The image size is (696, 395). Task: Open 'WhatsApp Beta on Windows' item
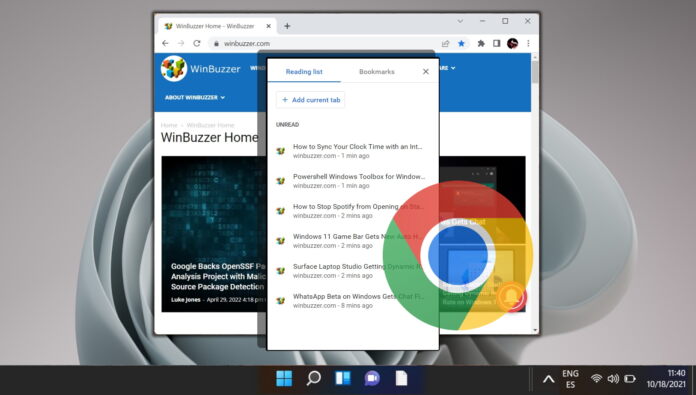click(x=353, y=300)
